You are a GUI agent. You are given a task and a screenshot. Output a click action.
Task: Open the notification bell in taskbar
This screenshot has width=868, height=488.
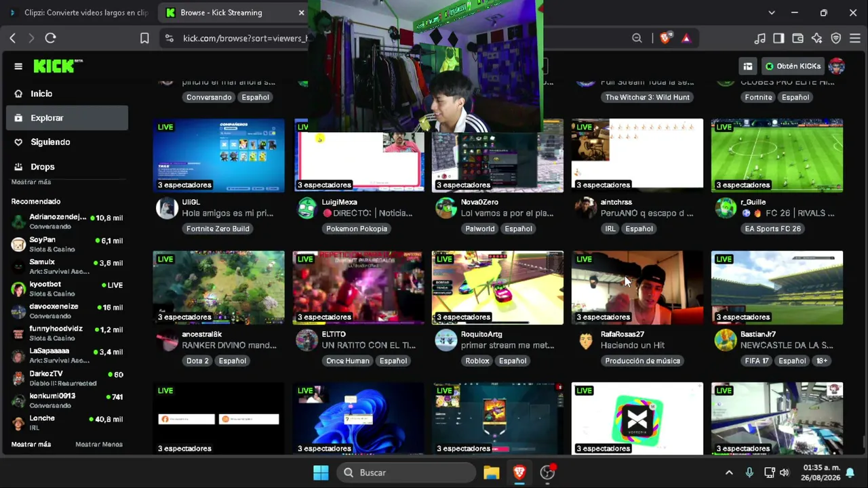850,473
